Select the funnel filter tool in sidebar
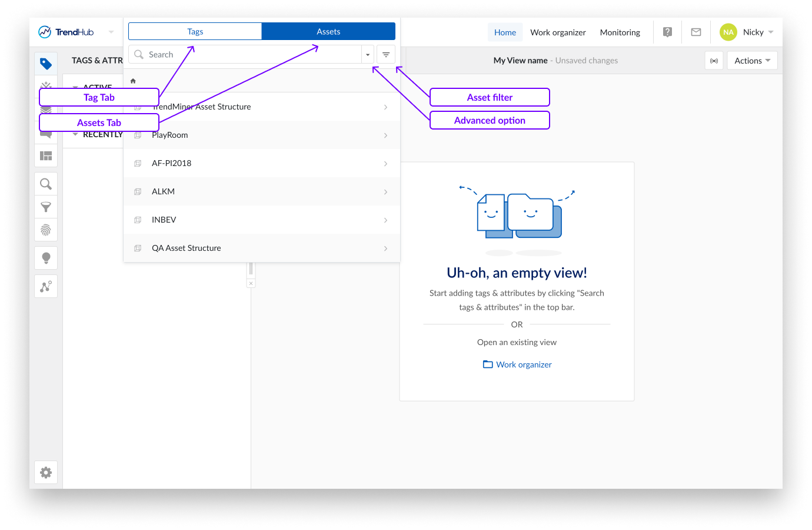The image size is (812, 530). point(46,207)
